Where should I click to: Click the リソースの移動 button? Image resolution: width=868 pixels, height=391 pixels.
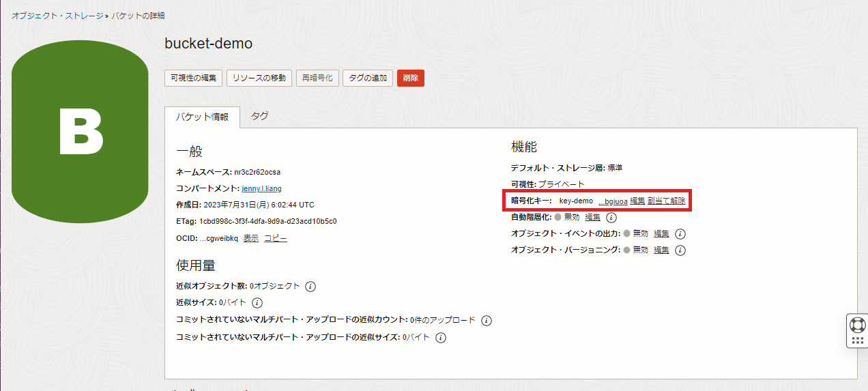259,78
